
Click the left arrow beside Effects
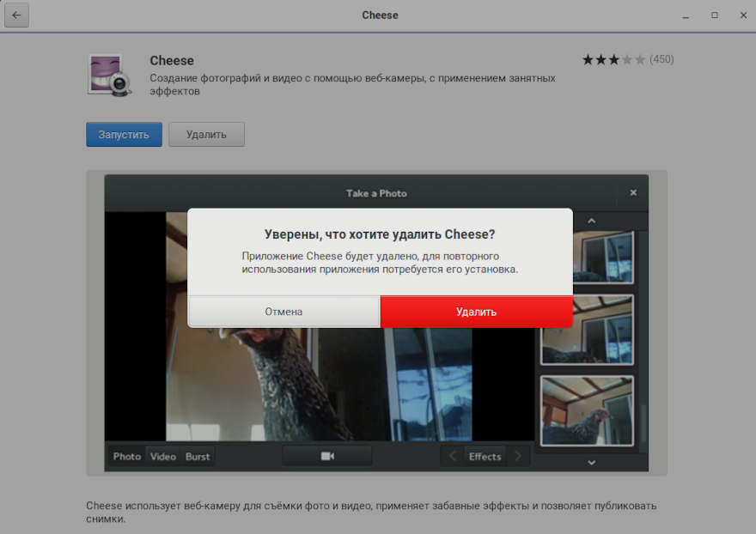453,457
